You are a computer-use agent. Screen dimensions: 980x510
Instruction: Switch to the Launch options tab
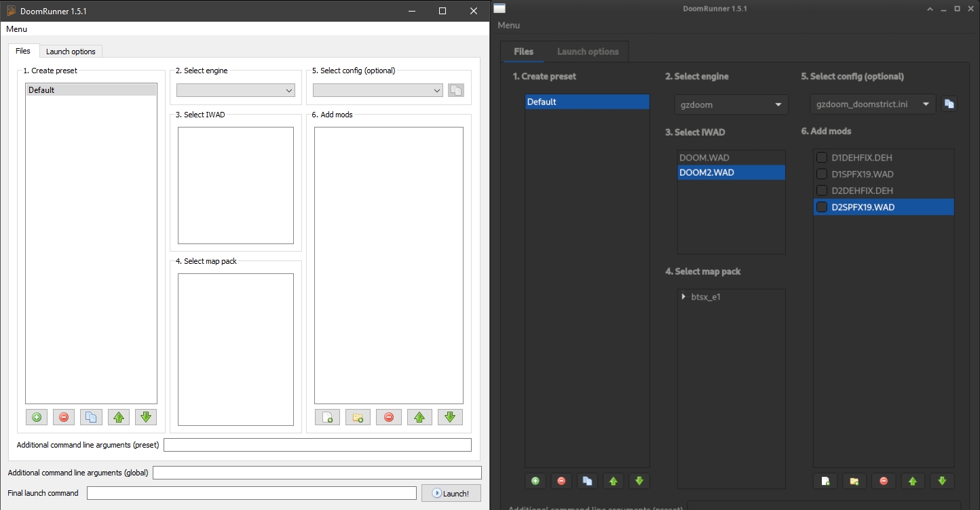588,51
